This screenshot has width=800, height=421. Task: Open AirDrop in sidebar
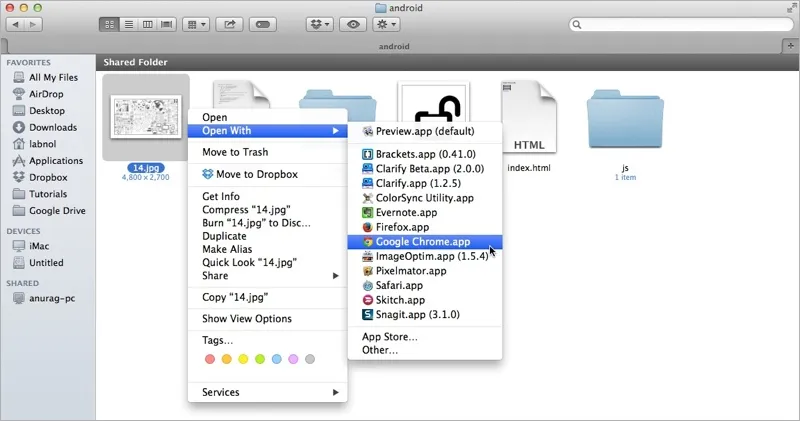pos(47,94)
